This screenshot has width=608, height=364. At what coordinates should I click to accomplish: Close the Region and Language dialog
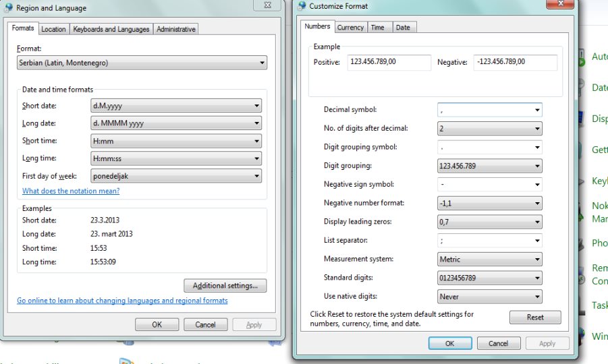point(267,5)
